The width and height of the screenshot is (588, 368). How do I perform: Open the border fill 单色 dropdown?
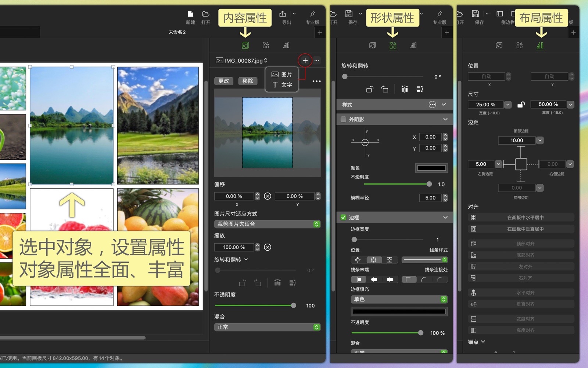[399, 299]
